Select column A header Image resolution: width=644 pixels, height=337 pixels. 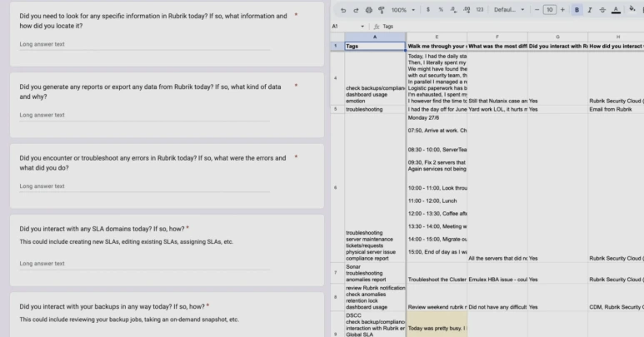pyautogui.click(x=375, y=37)
